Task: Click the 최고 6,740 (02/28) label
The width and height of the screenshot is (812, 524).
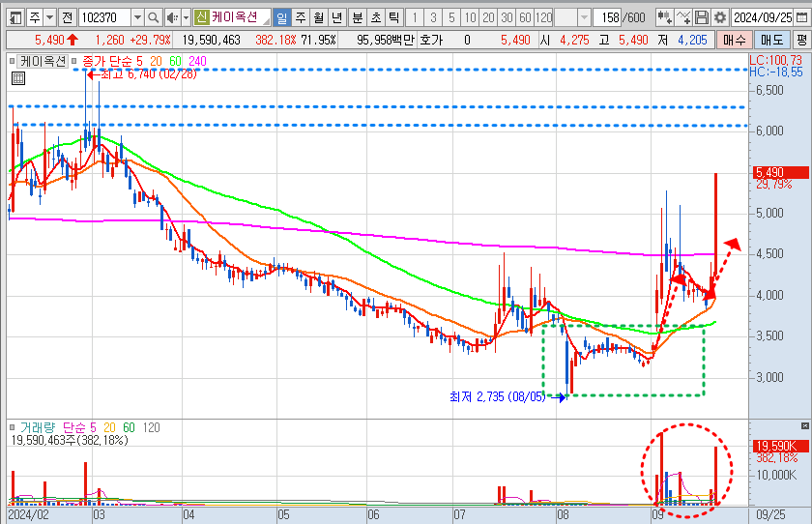Action: pos(149,74)
